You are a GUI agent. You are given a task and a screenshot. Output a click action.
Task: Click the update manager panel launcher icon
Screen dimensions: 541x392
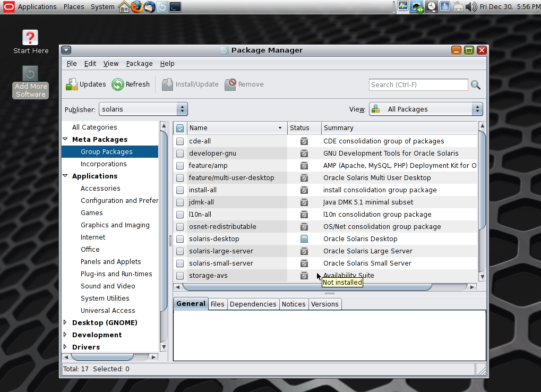coord(162,6)
